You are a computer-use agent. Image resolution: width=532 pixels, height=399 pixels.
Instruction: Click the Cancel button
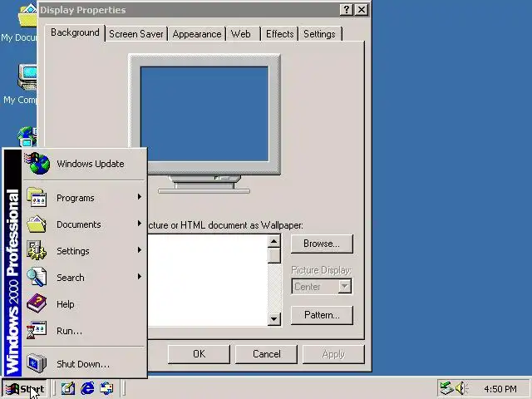click(x=266, y=354)
